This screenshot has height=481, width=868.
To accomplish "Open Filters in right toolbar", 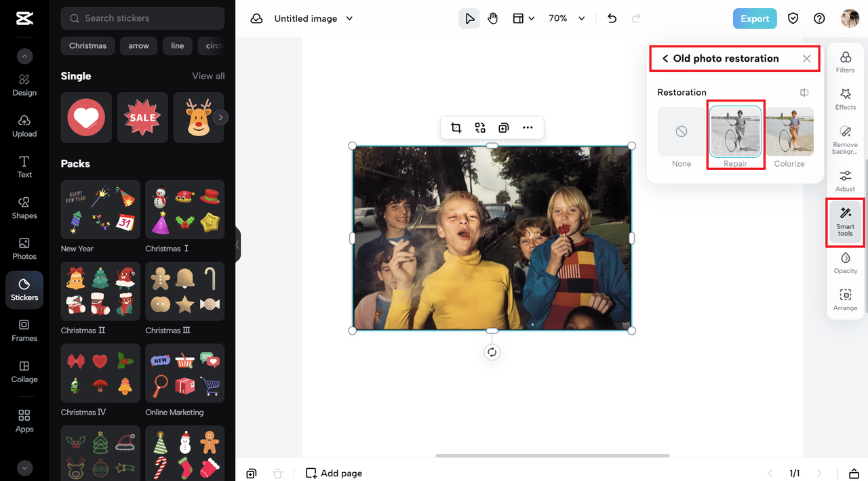I will 845,62.
